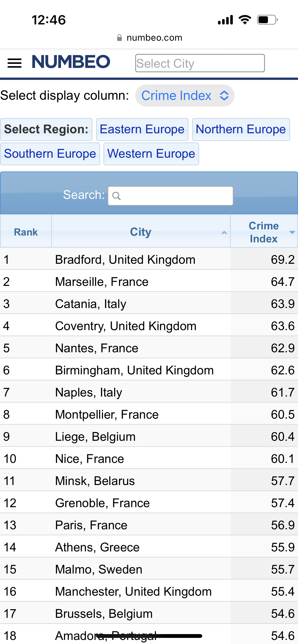Tap the battery status icon
The height and width of the screenshot is (644, 298).
coord(267,20)
